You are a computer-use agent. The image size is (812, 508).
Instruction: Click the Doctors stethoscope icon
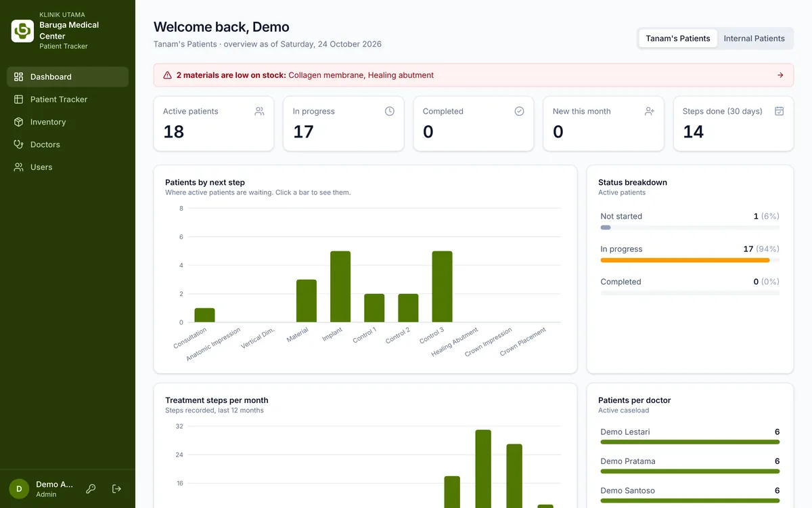pos(18,144)
